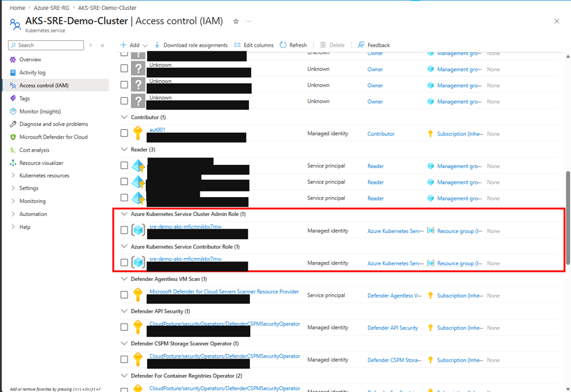Click the Tags icon in the sidebar
This screenshot has width=571, height=392.
13,98
